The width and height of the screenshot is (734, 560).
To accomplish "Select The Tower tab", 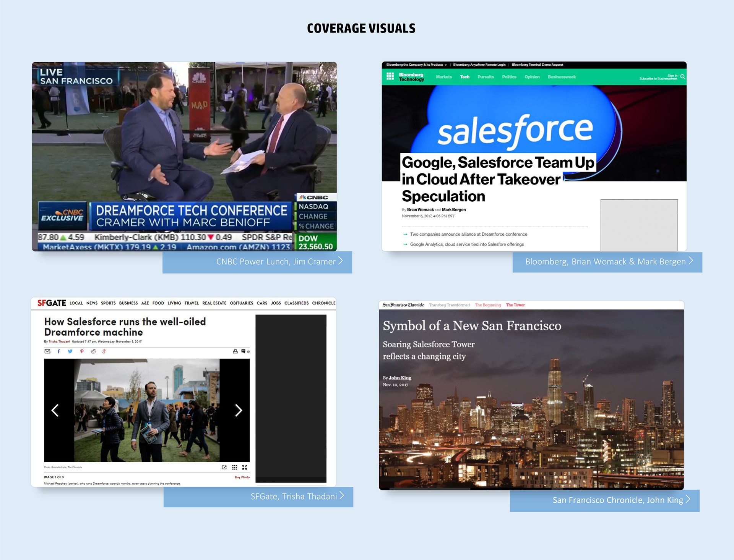I will (515, 305).
